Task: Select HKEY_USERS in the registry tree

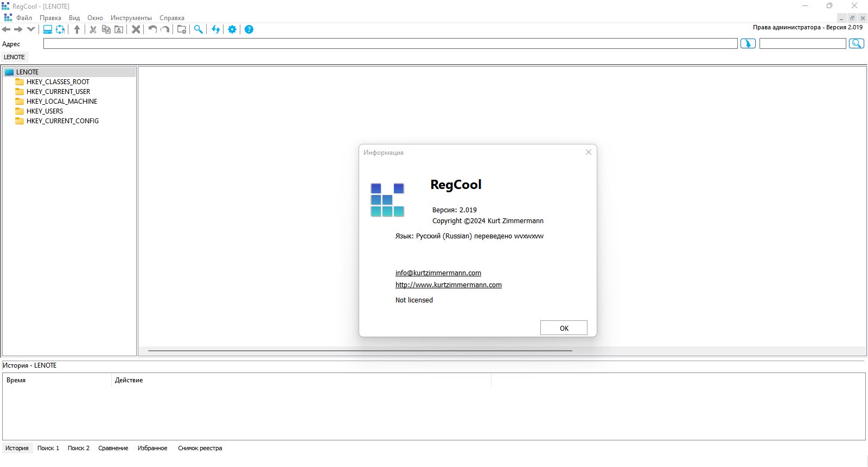Action: [x=44, y=111]
